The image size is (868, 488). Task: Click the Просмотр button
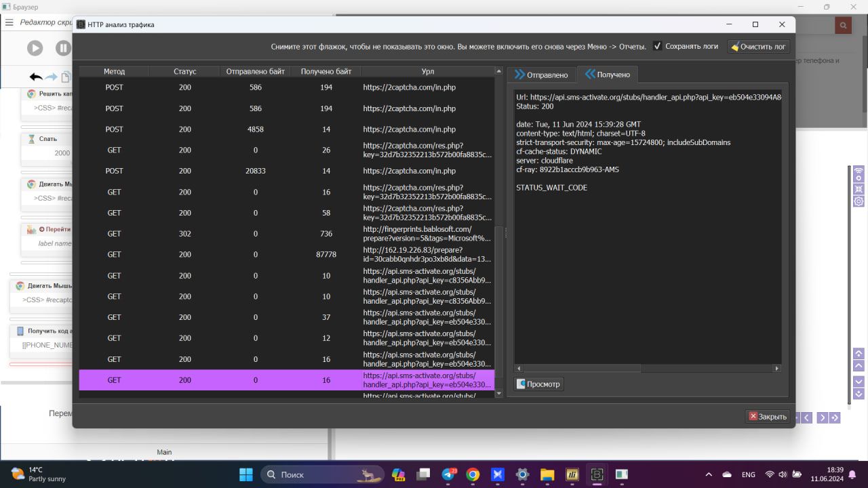(x=538, y=384)
